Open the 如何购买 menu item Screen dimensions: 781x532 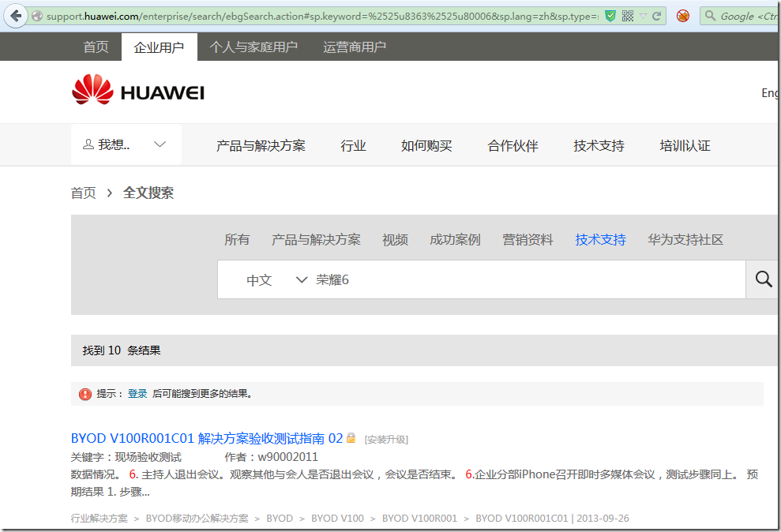click(426, 146)
